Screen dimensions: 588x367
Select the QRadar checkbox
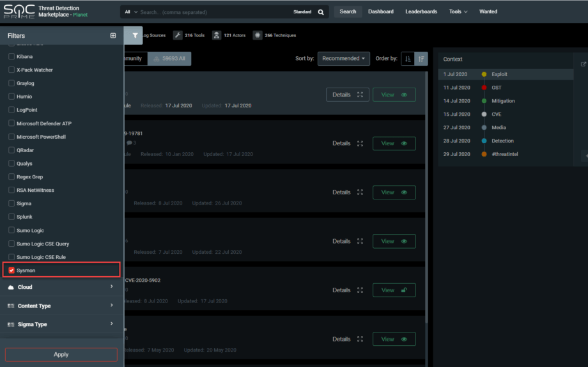(12, 150)
